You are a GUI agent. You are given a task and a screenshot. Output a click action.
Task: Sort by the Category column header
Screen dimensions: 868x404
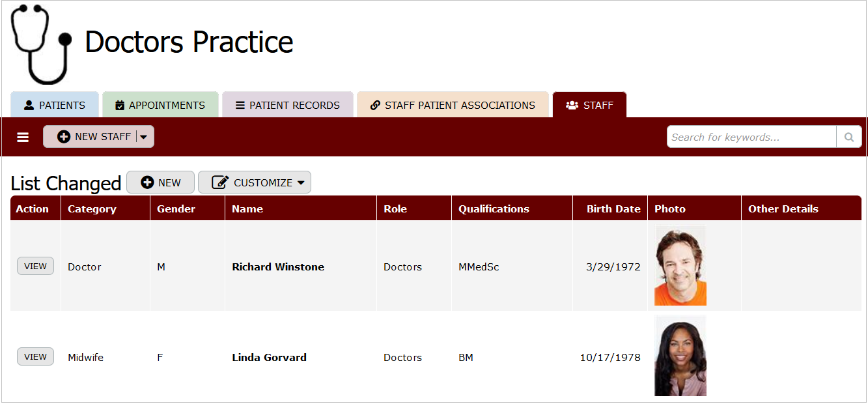tap(92, 209)
